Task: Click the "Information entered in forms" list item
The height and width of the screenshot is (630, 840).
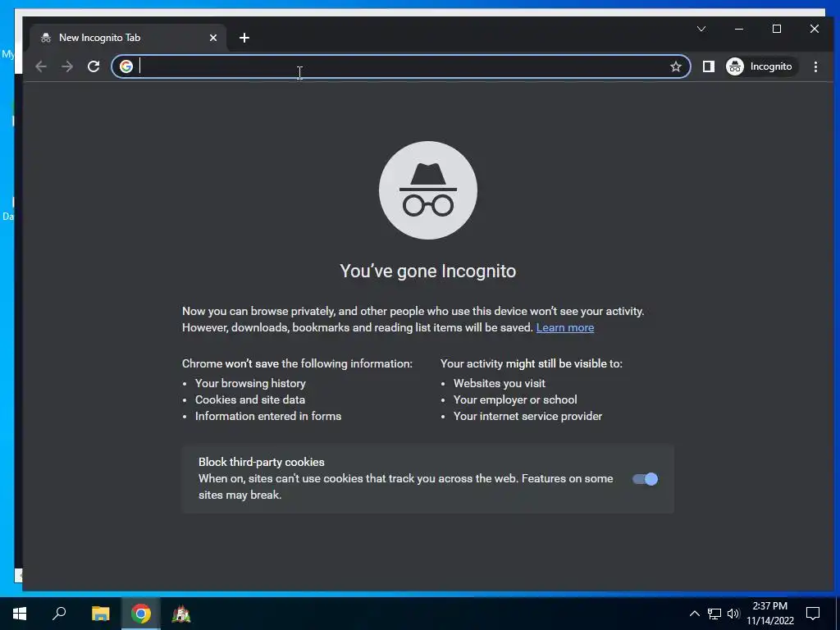Action: [x=268, y=416]
